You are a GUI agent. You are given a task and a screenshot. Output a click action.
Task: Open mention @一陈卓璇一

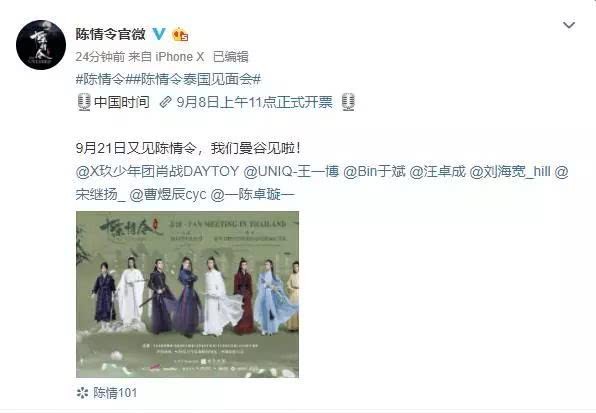tap(252, 195)
